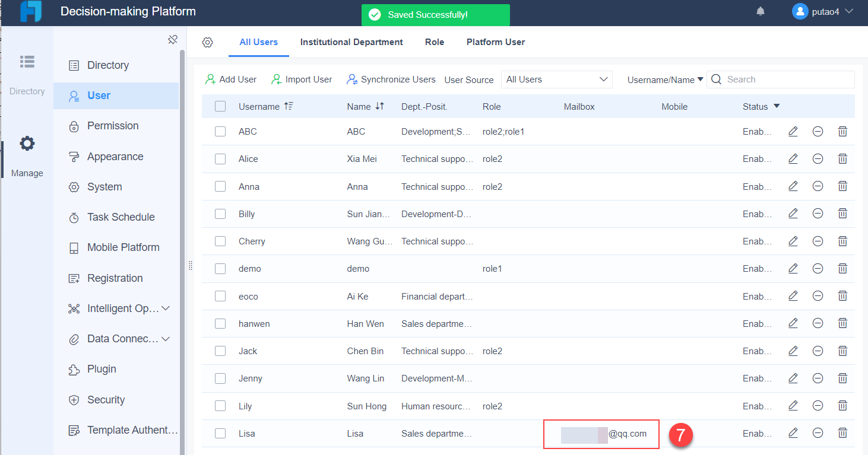
Task: Open the Username/Name filter dropdown
Action: click(x=664, y=79)
